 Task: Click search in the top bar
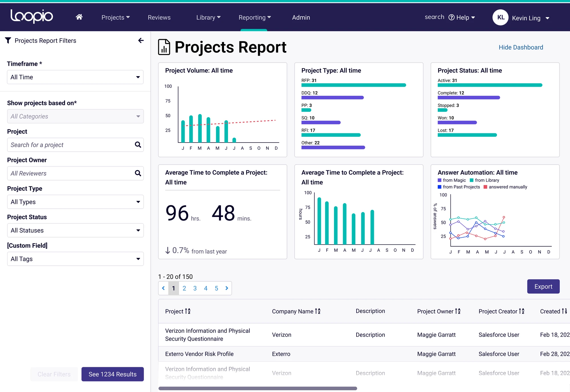pos(434,17)
